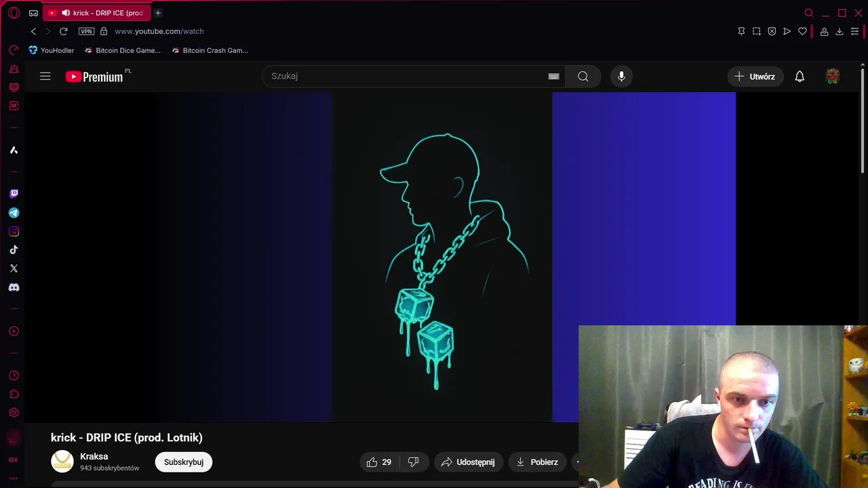868x488 pixels.
Task: Open the Aria AI sidebar icon
Action: pyautogui.click(x=14, y=150)
